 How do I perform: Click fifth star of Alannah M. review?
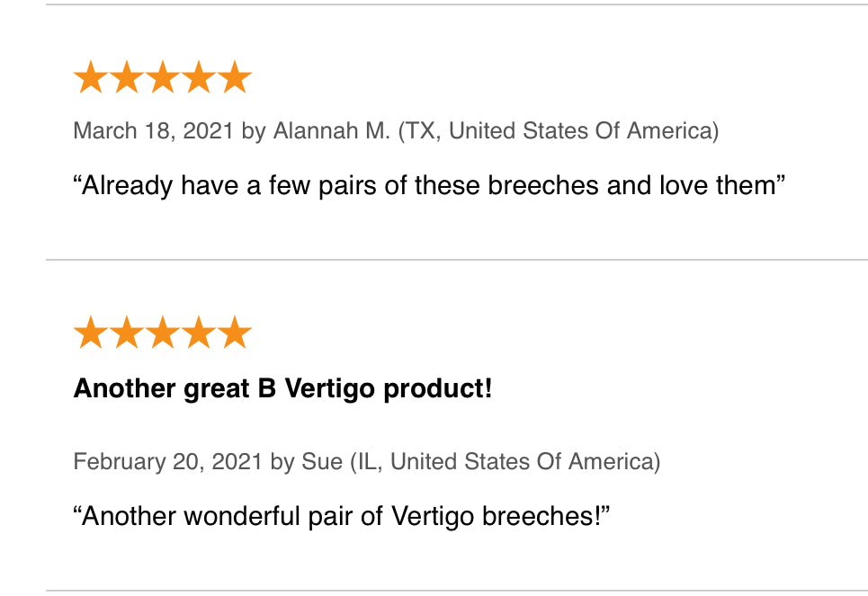pos(235,77)
